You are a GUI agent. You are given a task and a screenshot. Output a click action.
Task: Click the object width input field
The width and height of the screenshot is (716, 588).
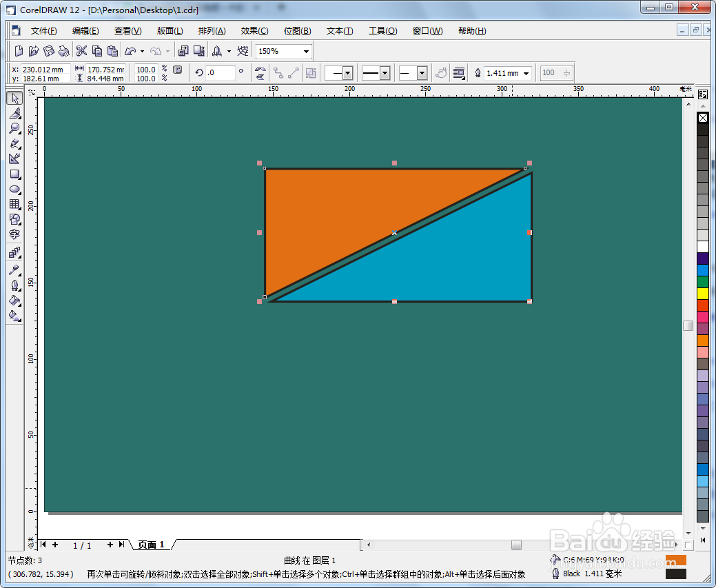pos(105,70)
